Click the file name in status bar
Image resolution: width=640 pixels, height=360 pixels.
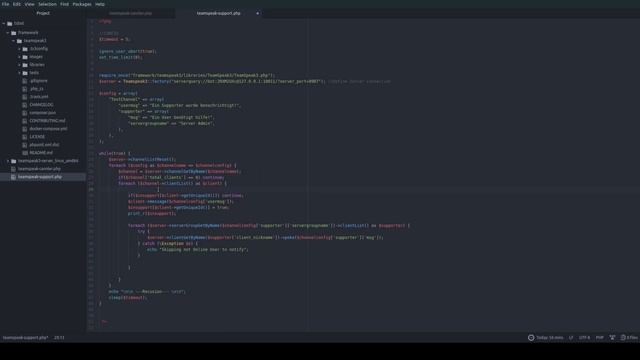coord(25,338)
